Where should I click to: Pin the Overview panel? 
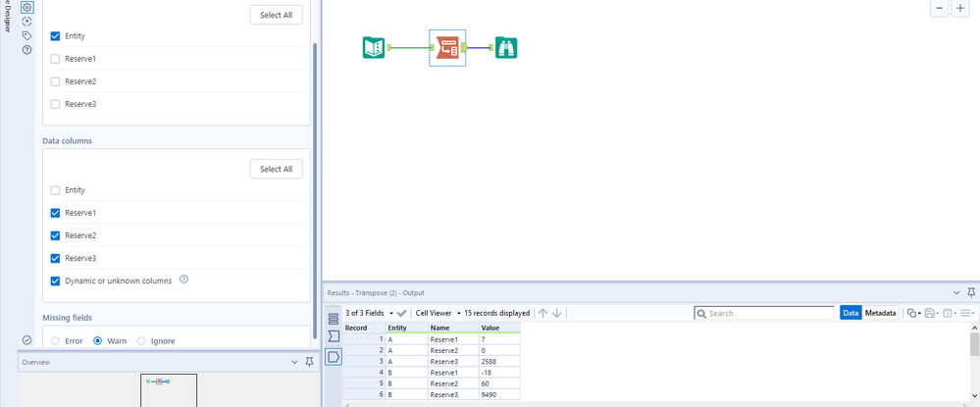pyautogui.click(x=309, y=362)
